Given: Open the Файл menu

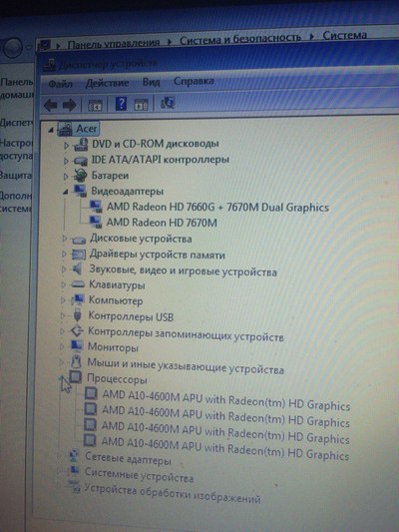Looking at the screenshot, I should [x=60, y=84].
